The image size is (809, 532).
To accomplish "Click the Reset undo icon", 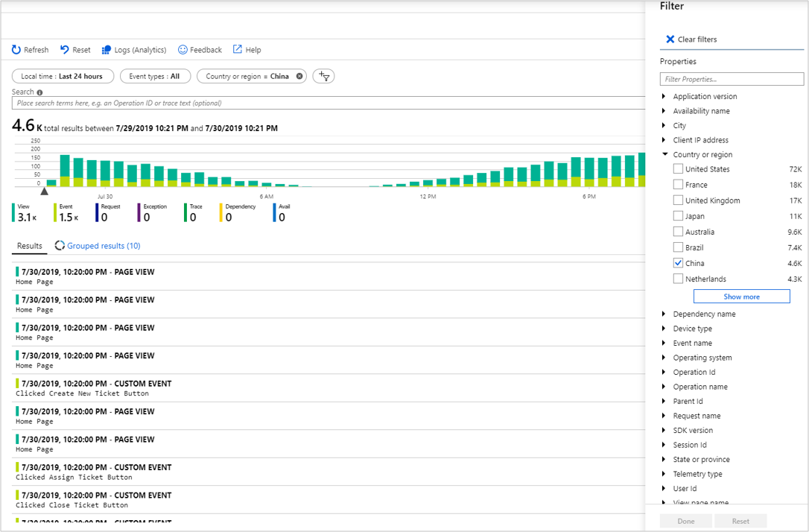I will pyautogui.click(x=65, y=50).
